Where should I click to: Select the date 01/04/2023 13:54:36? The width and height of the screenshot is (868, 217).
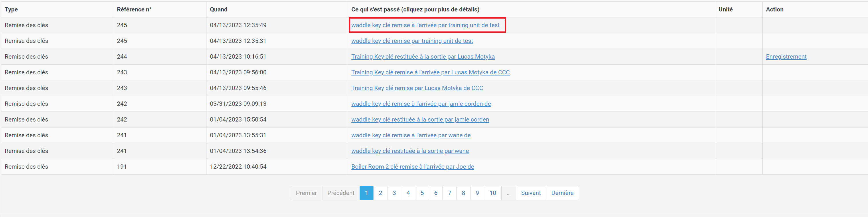tap(238, 151)
